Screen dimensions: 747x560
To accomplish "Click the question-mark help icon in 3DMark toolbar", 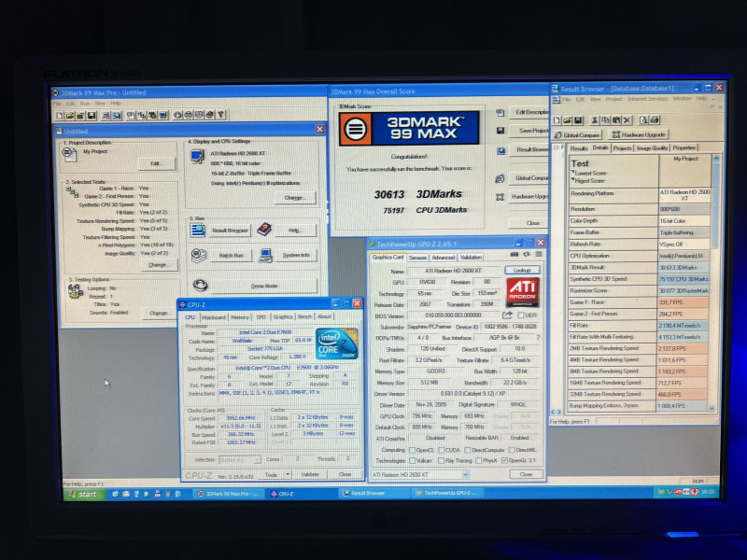I will point(220,114).
